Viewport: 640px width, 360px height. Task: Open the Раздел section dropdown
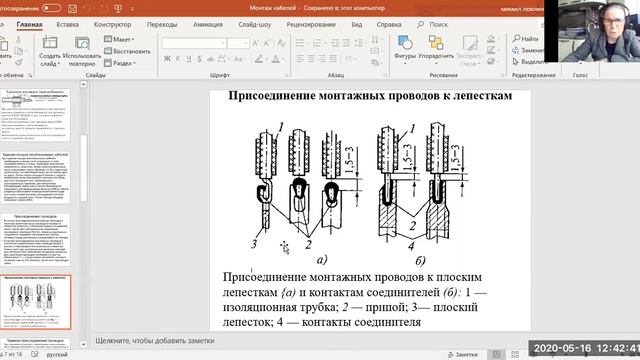point(120,63)
